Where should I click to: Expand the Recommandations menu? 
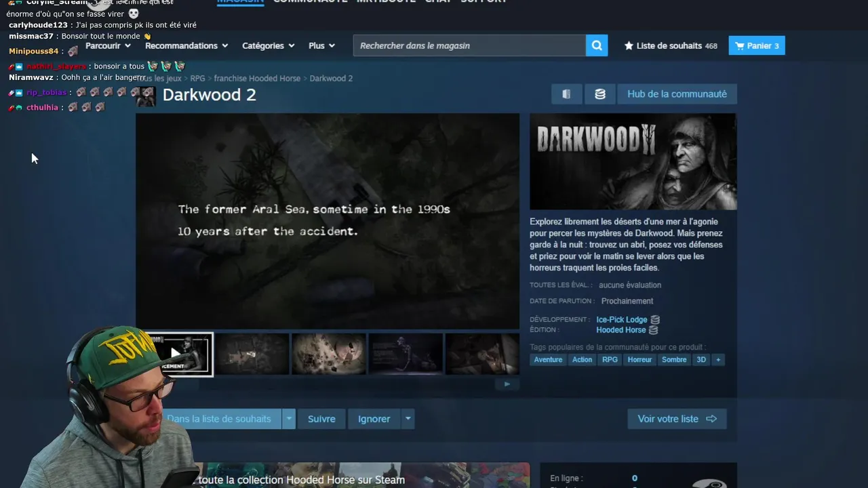(186, 45)
